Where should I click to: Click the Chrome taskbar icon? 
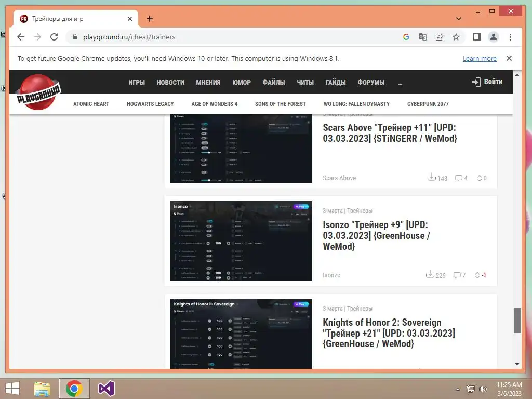[74, 389]
